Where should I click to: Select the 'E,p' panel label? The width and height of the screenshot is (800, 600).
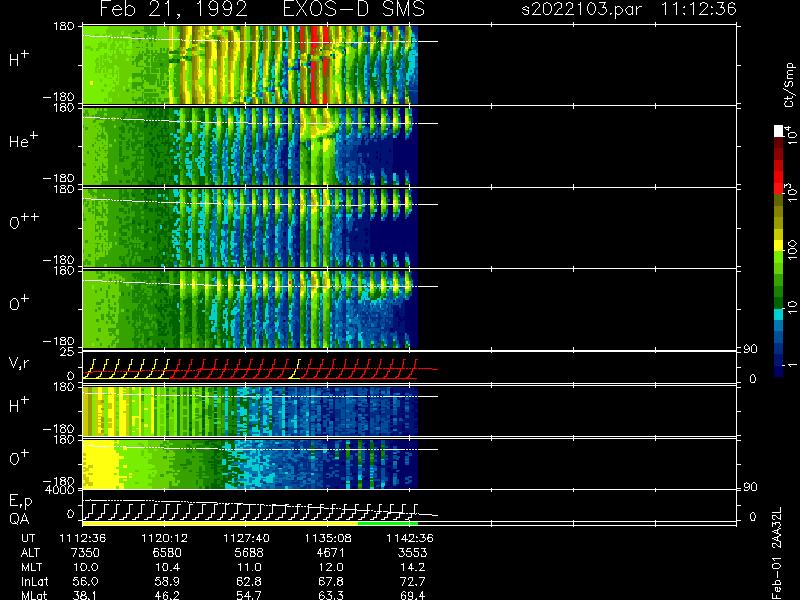click(20, 502)
